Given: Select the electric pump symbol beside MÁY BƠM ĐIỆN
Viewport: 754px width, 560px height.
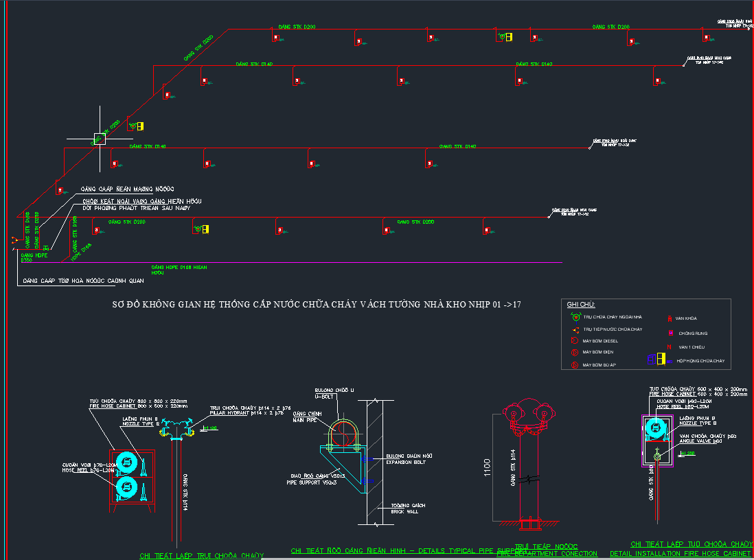Looking at the screenshot, I should click(575, 352).
